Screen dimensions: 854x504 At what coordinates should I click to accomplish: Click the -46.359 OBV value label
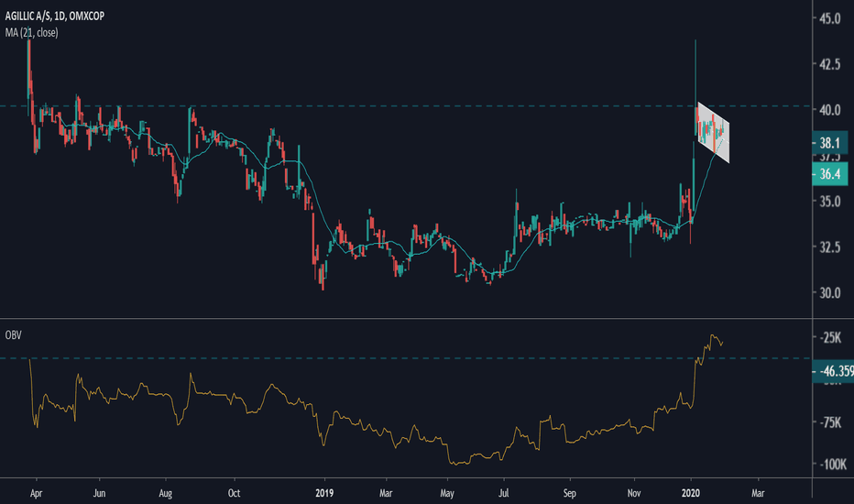click(833, 371)
